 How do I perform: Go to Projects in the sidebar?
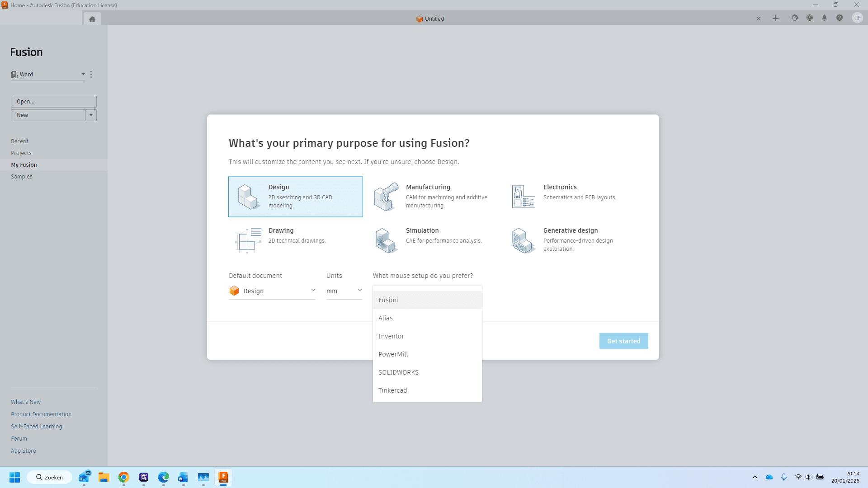point(21,153)
